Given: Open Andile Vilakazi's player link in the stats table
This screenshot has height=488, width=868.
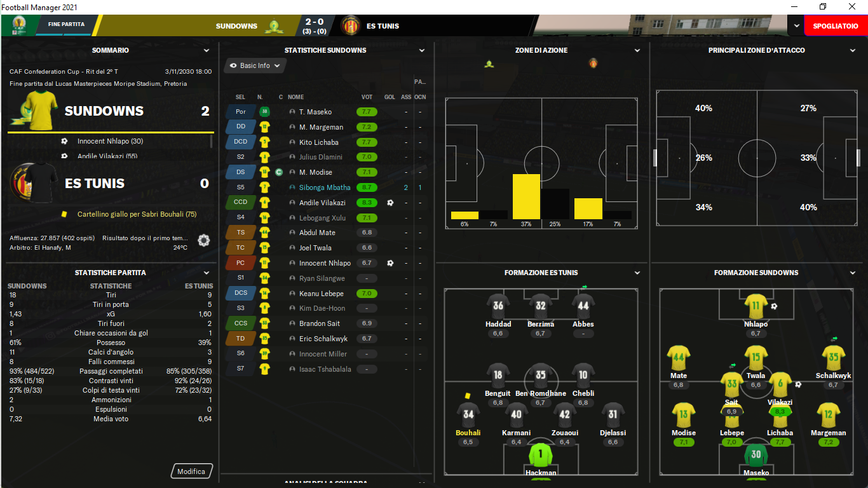Looking at the screenshot, I should tap(323, 203).
